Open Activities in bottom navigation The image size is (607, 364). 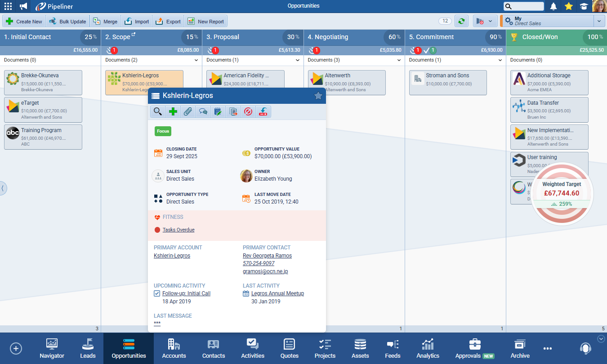click(253, 349)
